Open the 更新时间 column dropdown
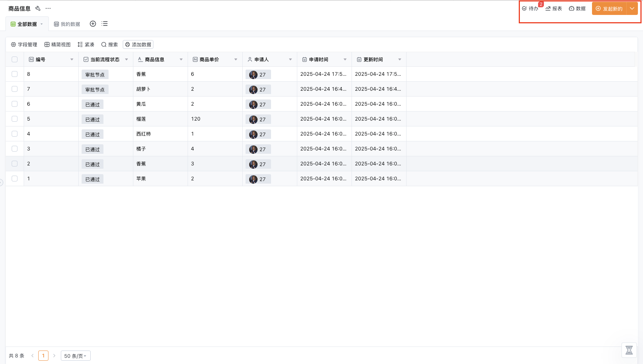Image resolution: width=643 pixels, height=364 pixels. click(x=400, y=59)
